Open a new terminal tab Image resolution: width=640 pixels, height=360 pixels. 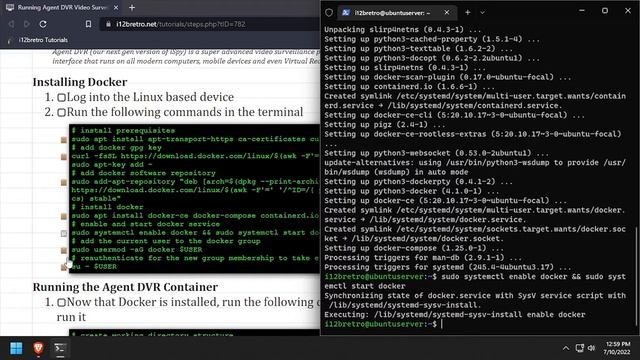pyautogui.click(x=468, y=13)
